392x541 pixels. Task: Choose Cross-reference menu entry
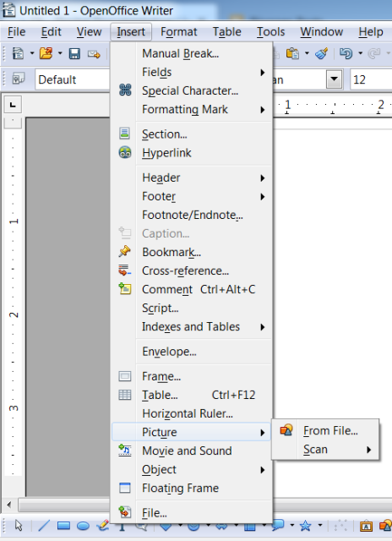pos(192,270)
